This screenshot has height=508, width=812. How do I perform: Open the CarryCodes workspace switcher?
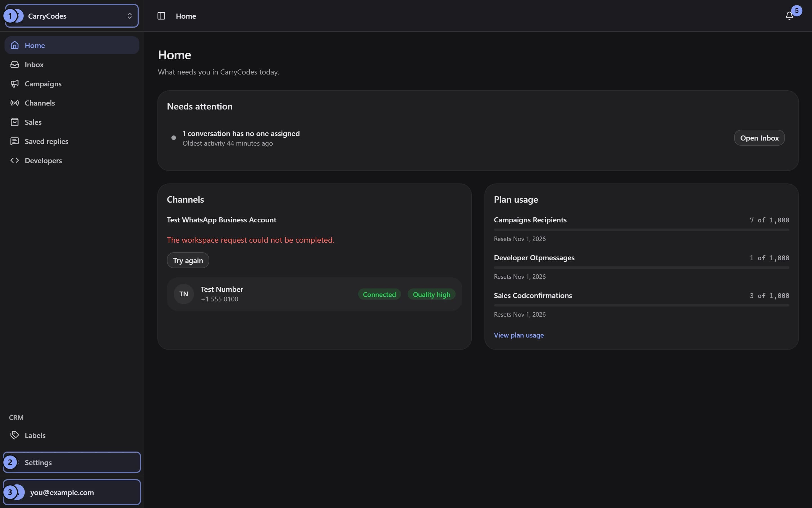(x=72, y=16)
